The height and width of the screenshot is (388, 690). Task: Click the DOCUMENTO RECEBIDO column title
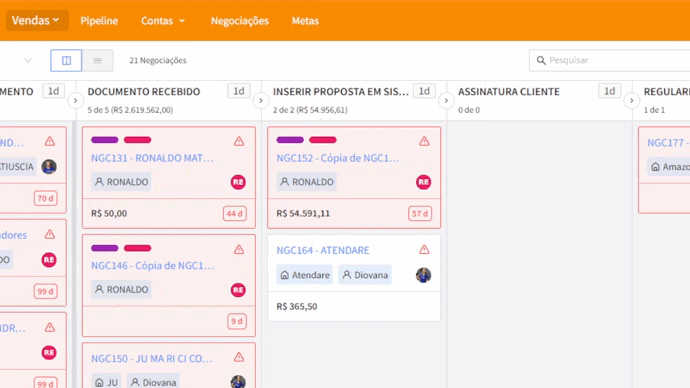[144, 92]
